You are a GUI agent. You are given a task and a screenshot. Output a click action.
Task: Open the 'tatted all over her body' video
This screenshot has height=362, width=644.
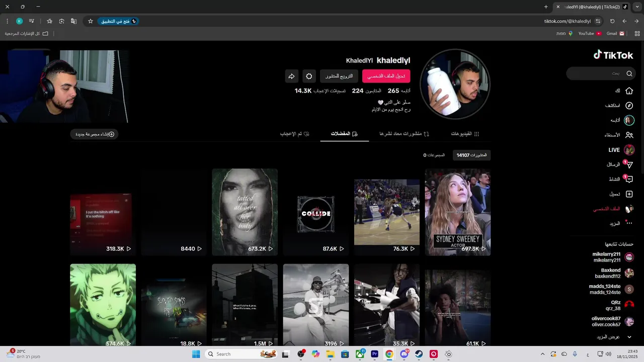click(245, 212)
